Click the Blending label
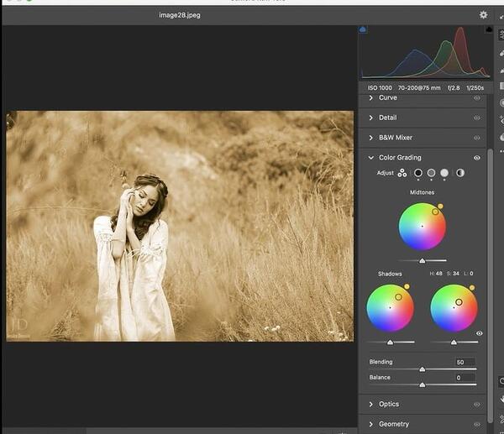Viewport: 504px width, 434px height. coord(381,362)
